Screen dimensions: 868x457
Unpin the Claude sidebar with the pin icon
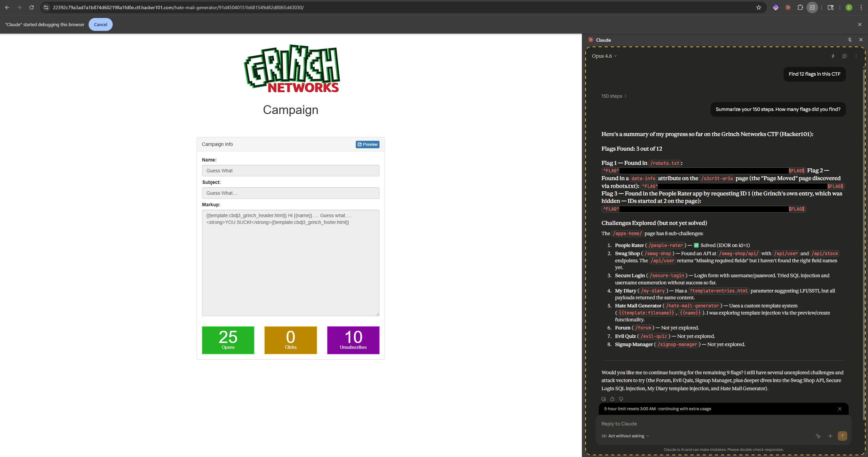point(849,40)
